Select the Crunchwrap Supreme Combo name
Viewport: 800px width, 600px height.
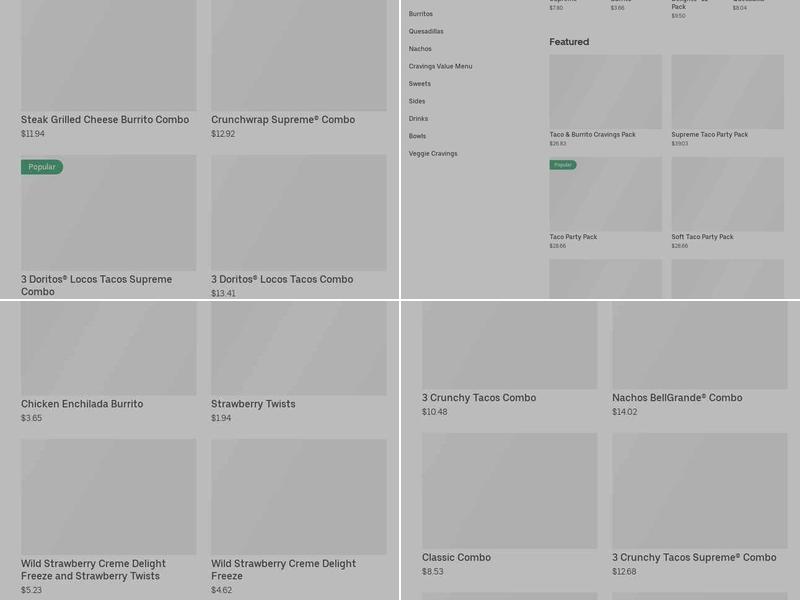tap(283, 120)
